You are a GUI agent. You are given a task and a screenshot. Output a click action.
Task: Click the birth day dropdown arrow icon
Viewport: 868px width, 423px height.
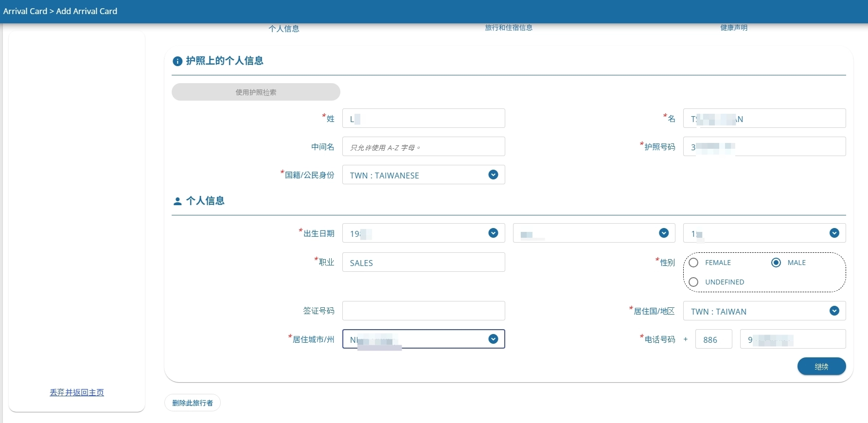(834, 233)
